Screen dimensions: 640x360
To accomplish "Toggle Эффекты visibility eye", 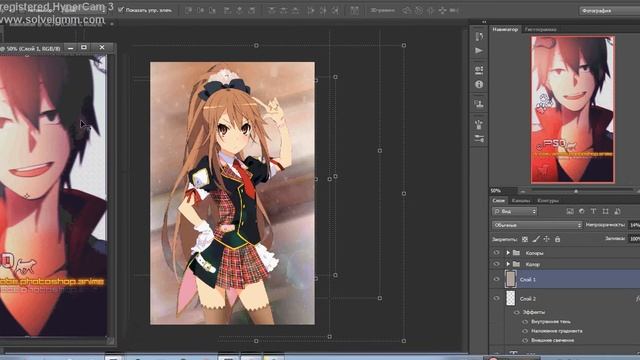I will [x=517, y=312].
